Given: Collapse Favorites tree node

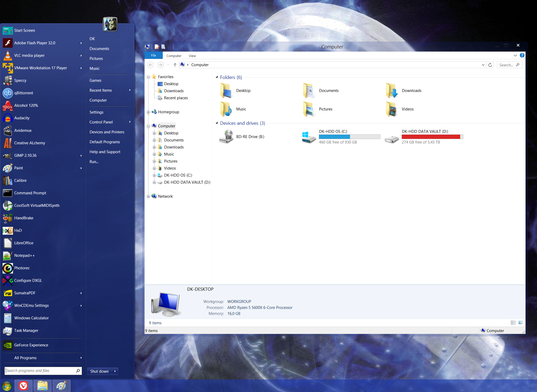Looking at the screenshot, I should pos(148,77).
